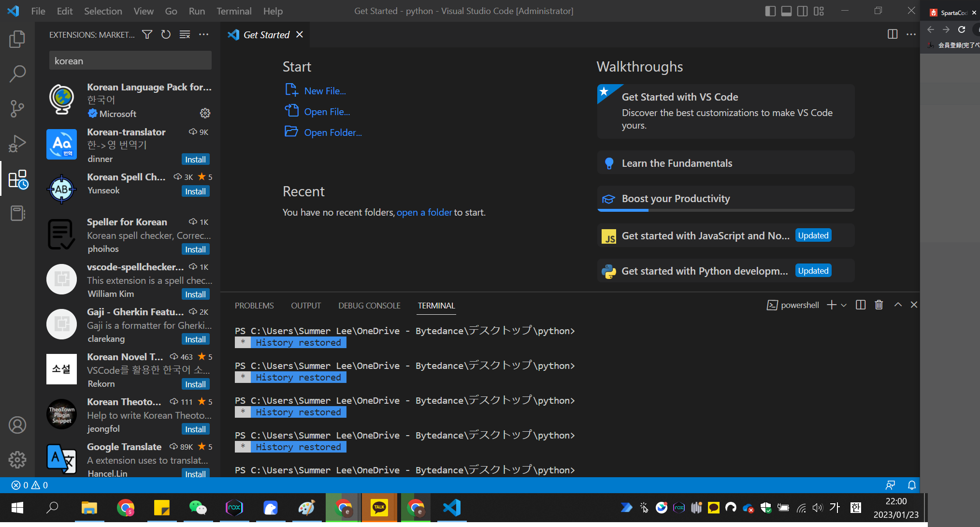Open notifications bell in status bar
This screenshot has height=527, width=980.
pyautogui.click(x=912, y=485)
